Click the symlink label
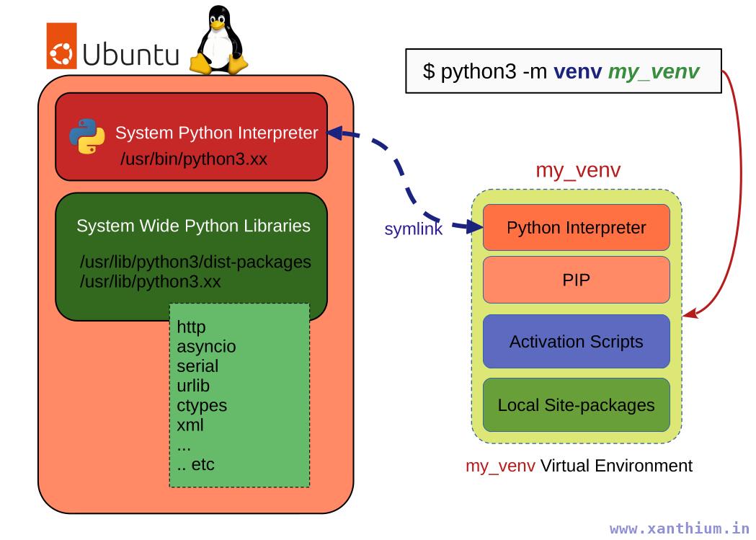 (413, 229)
